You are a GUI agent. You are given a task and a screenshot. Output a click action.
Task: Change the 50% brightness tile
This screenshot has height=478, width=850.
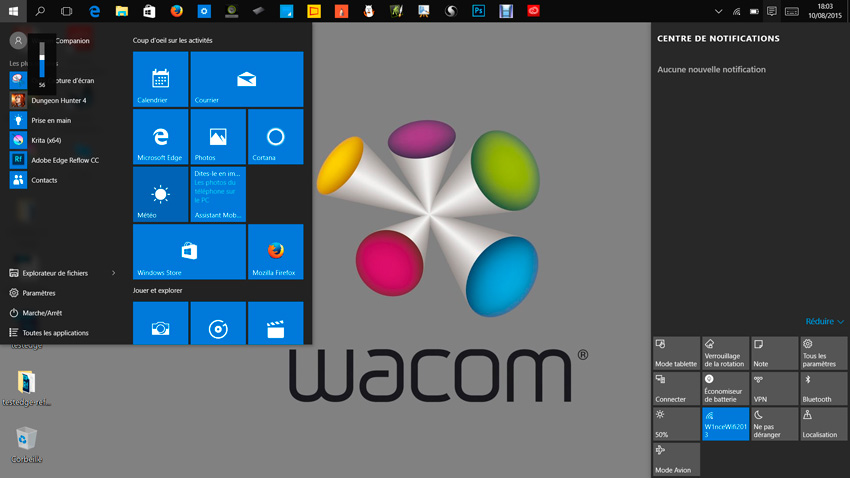tap(676, 424)
